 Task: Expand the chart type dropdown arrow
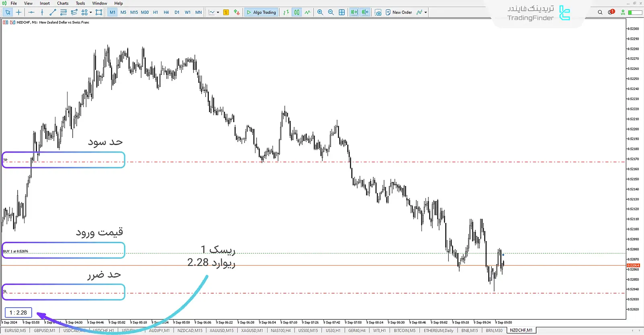(x=218, y=12)
